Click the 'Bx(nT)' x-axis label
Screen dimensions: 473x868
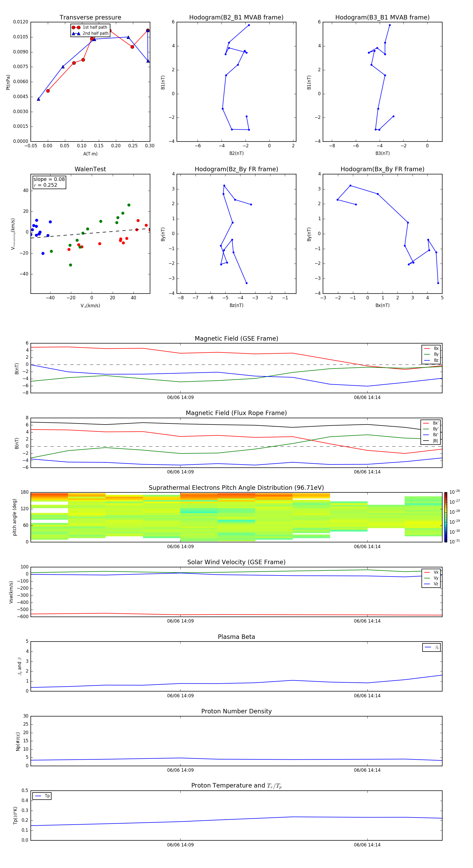[x=382, y=305]
